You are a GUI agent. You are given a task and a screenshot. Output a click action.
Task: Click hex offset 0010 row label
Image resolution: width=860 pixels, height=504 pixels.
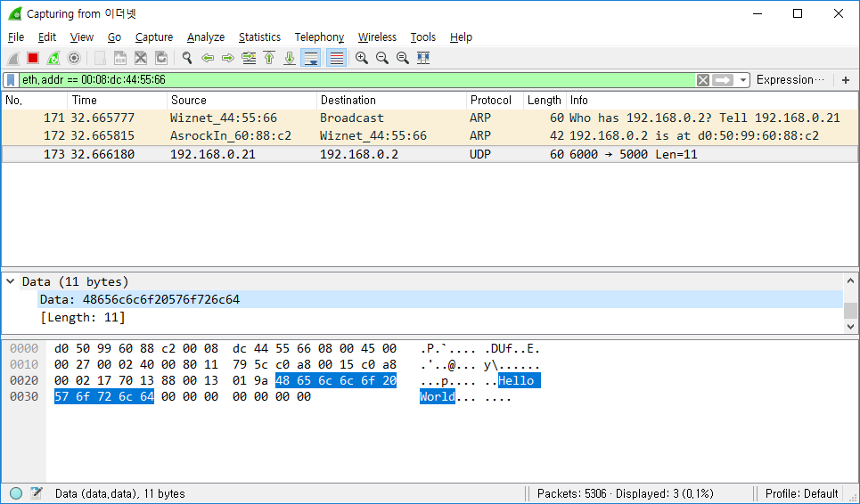[x=24, y=365]
